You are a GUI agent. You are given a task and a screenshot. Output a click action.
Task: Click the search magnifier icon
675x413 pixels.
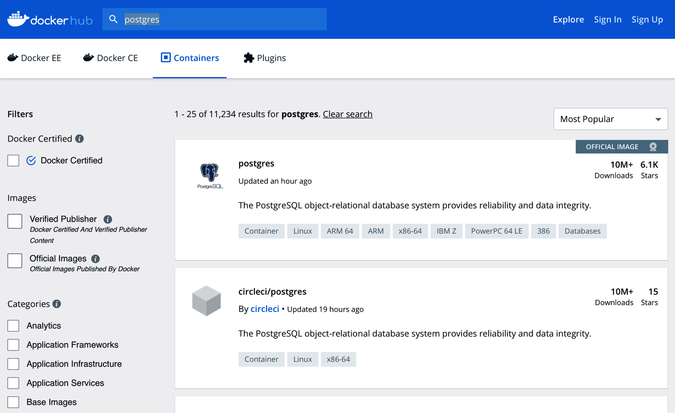(x=113, y=19)
